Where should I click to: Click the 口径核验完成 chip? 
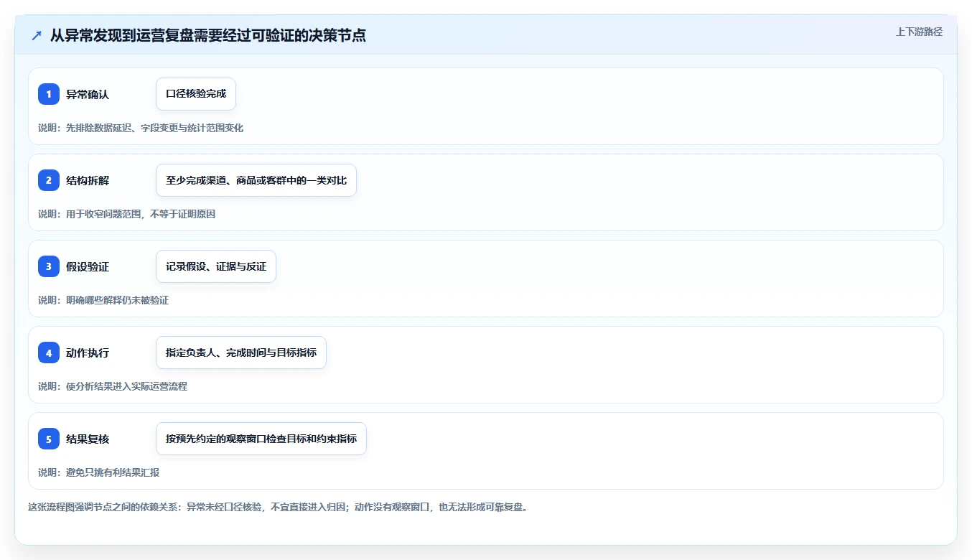(196, 94)
